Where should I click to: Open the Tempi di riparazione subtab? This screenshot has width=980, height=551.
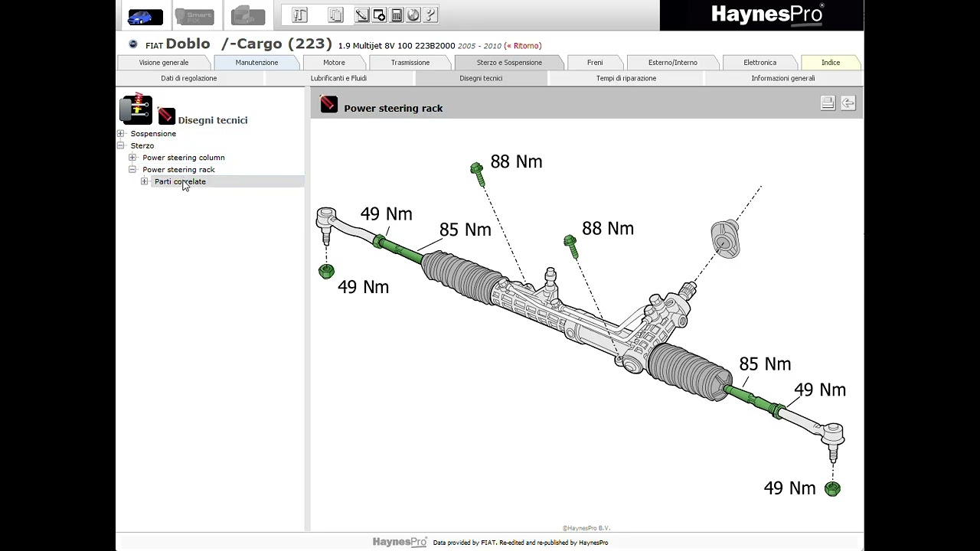point(626,78)
